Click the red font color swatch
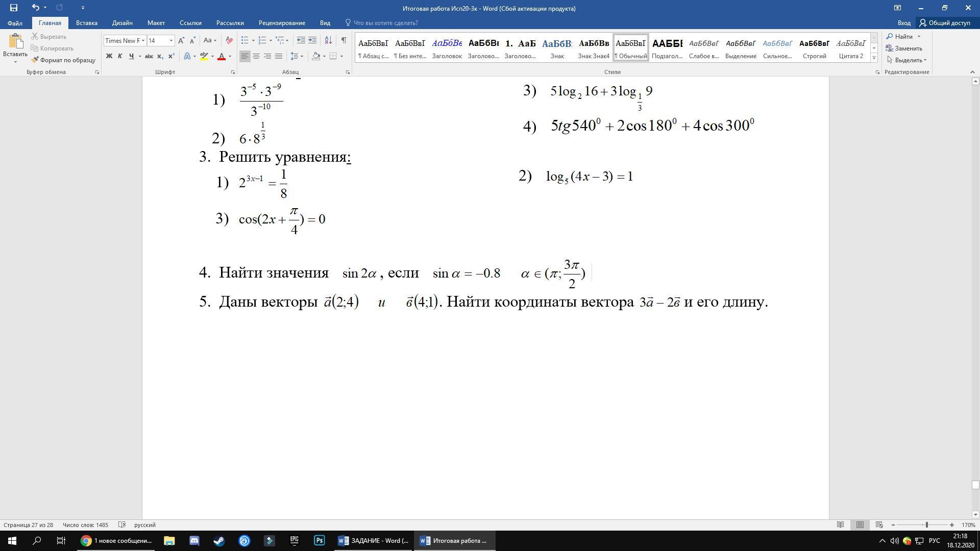This screenshot has height=551, width=980. click(x=222, y=56)
